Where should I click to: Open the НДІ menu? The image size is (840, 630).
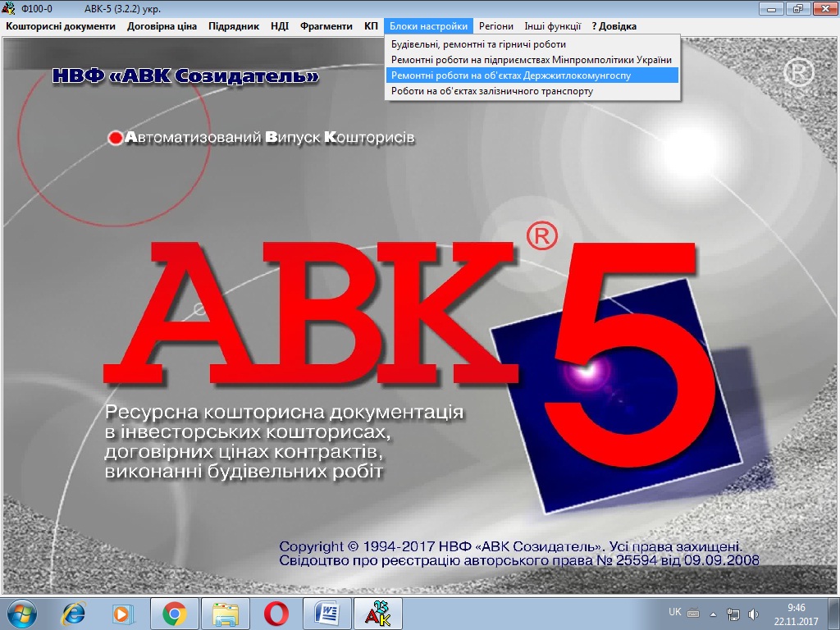[x=280, y=26]
